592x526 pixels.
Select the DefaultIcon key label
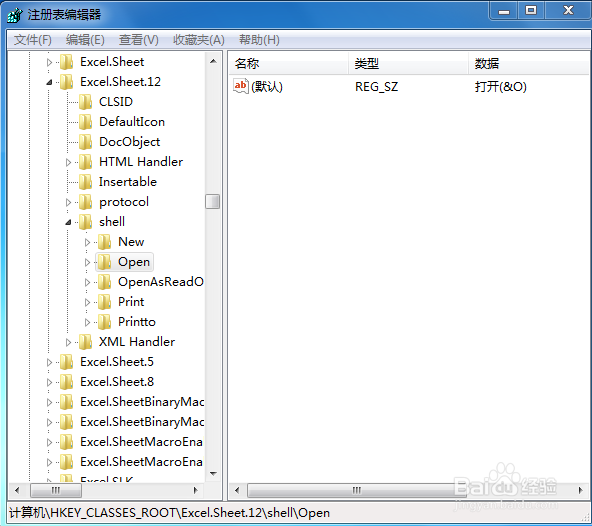click(132, 122)
